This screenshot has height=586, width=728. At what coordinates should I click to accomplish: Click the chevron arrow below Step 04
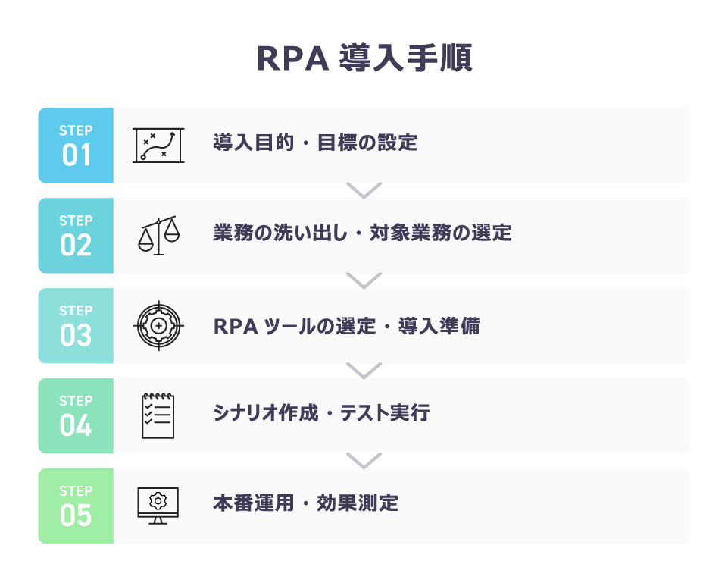point(364,460)
